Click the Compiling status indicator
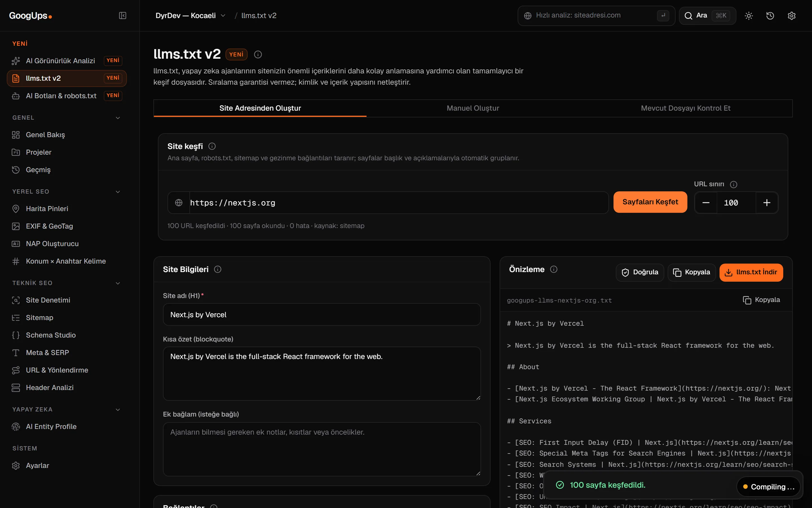 pyautogui.click(x=768, y=487)
